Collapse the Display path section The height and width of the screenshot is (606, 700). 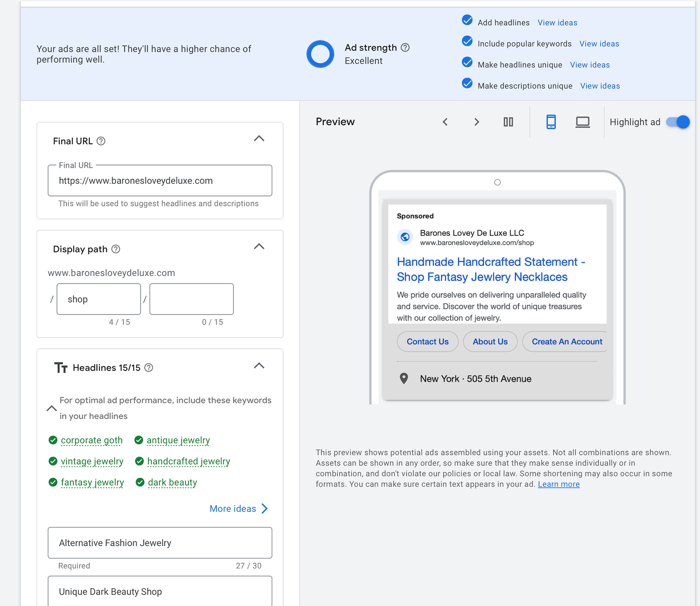pyautogui.click(x=259, y=246)
